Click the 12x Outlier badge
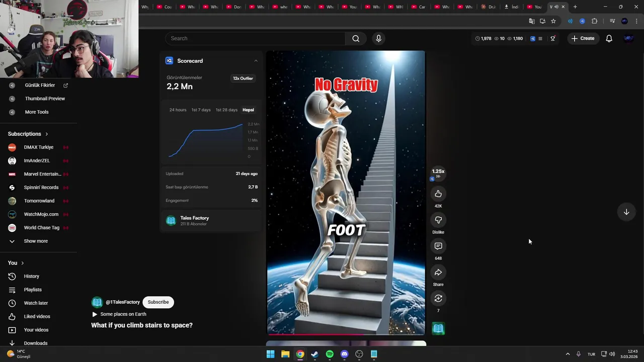 click(243, 78)
